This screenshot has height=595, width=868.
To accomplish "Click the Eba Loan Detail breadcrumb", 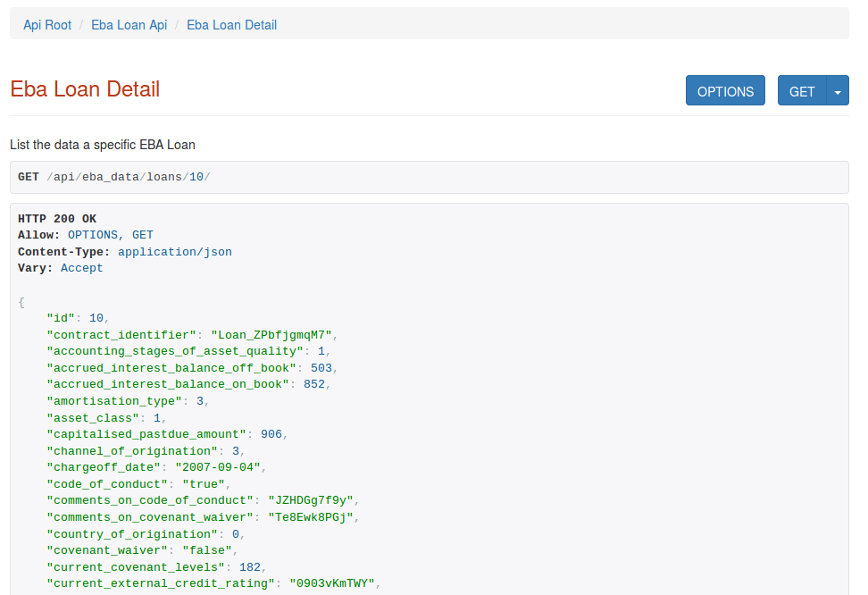I will click(231, 25).
